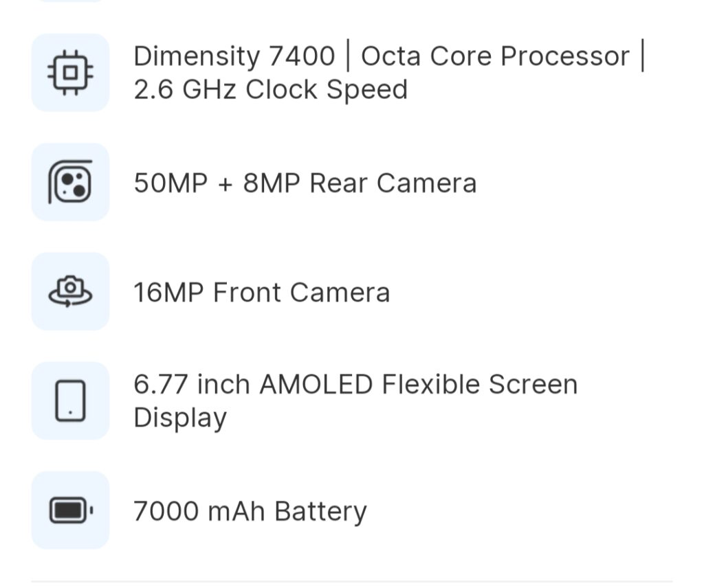This screenshot has width=704, height=588.
Task: Click the processor chip icon
Action: [x=71, y=71]
